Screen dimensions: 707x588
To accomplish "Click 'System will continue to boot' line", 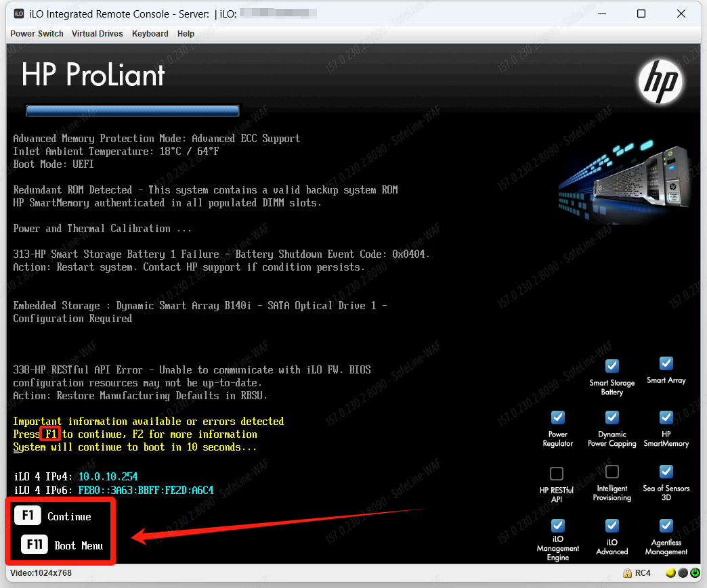I will tap(135, 447).
